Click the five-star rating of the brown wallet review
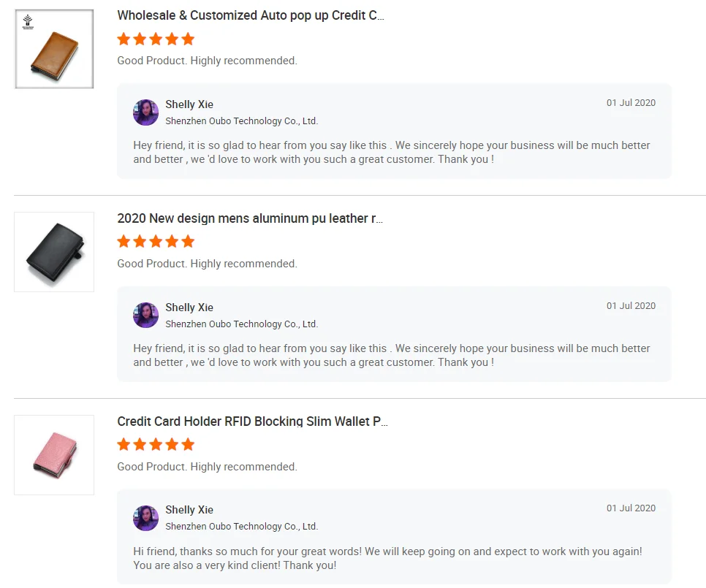The height and width of the screenshot is (588, 706). (x=156, y=39)
